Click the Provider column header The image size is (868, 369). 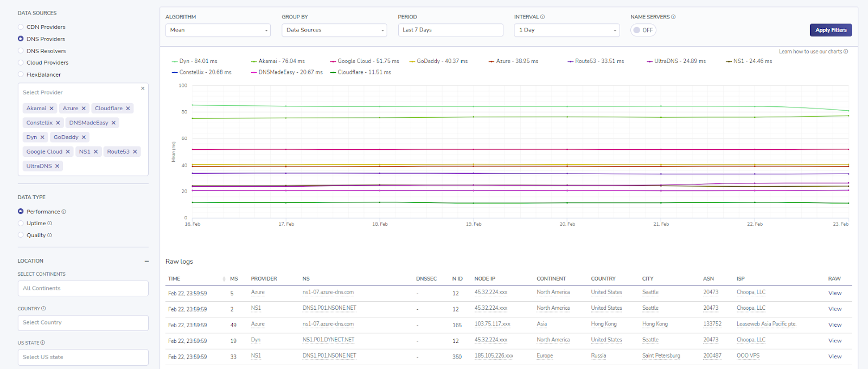tap(264, 279)
